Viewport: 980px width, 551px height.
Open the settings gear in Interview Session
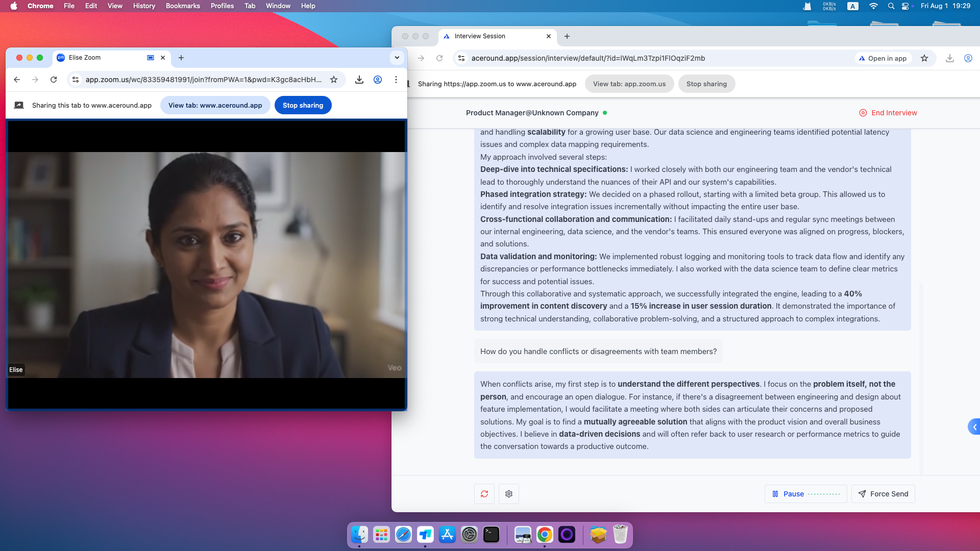(x=509, y=494)
